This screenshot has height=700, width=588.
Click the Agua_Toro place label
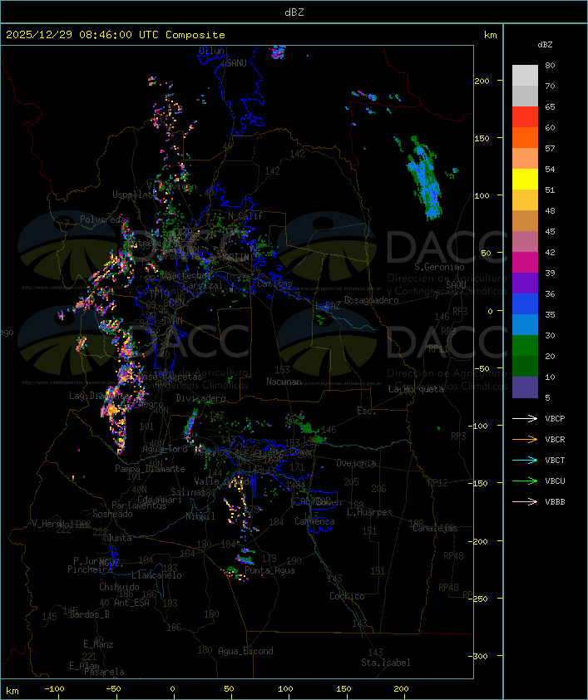click(165, 449)
